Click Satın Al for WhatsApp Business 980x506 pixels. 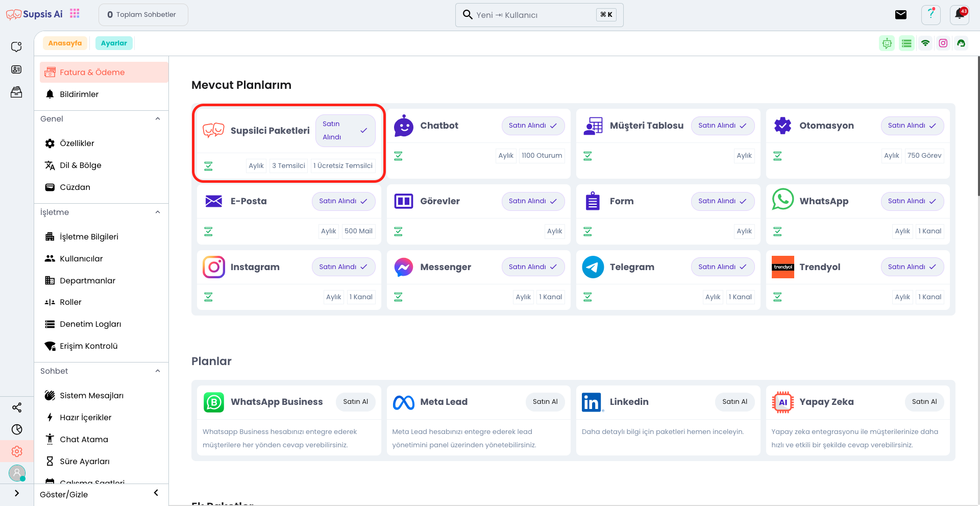click(x=356, y=402)
